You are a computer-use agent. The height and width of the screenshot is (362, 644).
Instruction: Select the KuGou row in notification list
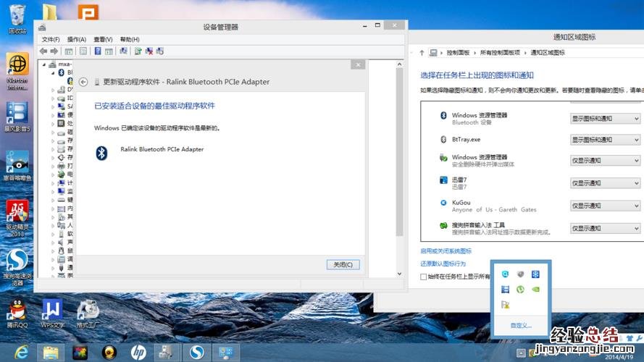click(x=530, y=206)
